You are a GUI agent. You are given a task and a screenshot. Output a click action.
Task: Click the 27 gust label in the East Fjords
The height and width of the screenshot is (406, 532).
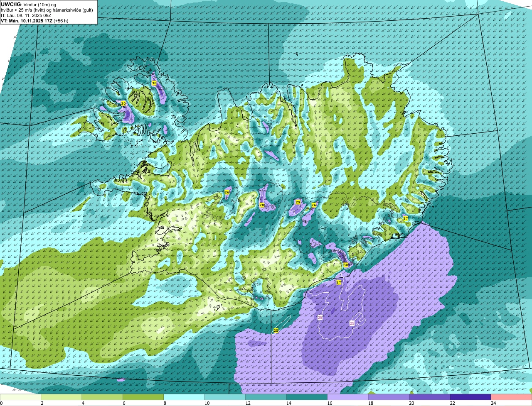(405, 218)
